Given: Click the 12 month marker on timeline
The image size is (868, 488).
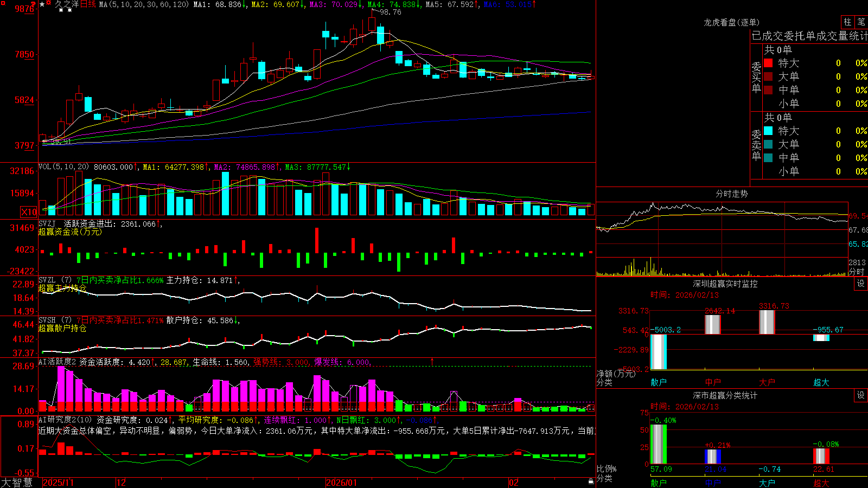Looking at the screenshot, I should (121, 483).
